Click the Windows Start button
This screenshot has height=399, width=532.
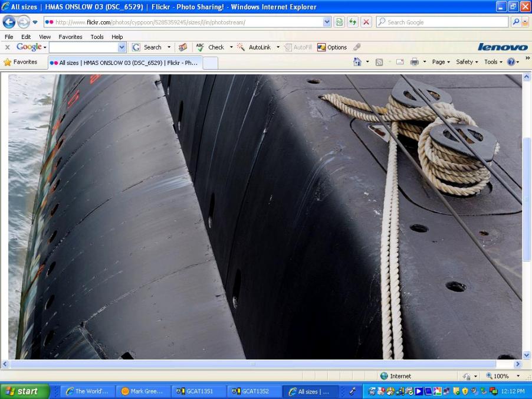coord(24,391)
